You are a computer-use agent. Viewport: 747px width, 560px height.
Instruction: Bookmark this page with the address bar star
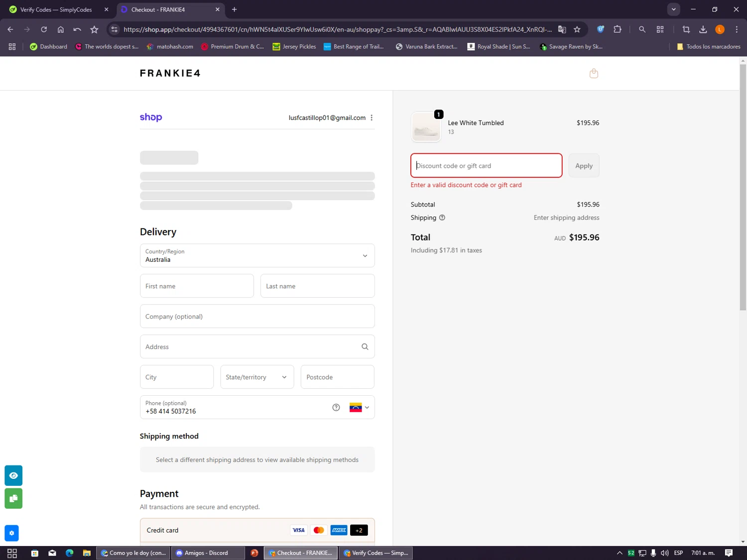coord(577,29)
